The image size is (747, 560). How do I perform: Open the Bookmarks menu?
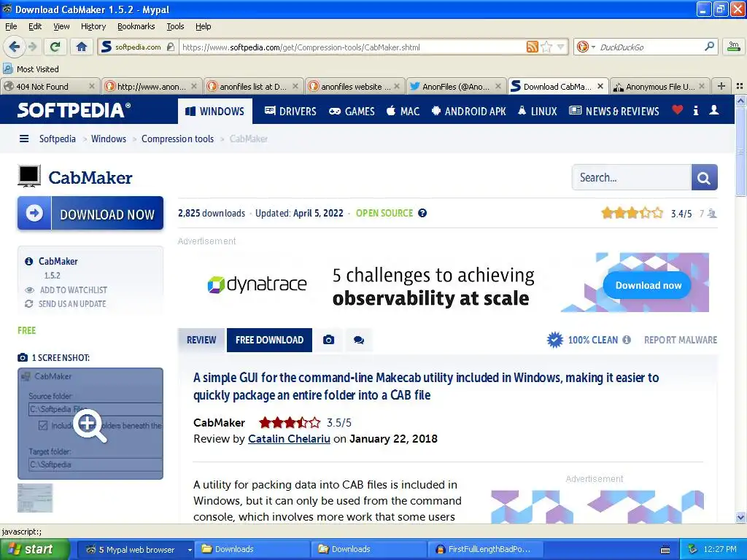(136, 26)
